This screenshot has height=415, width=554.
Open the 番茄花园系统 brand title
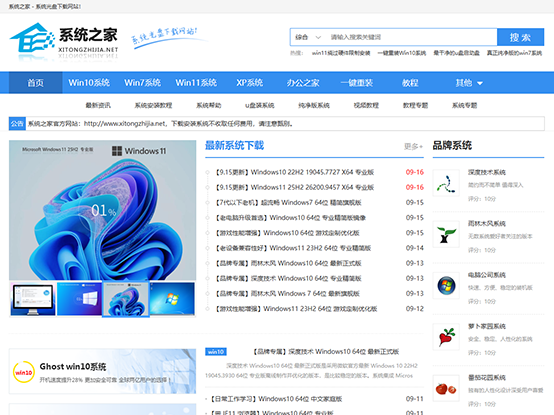click(x=487, y=378)
